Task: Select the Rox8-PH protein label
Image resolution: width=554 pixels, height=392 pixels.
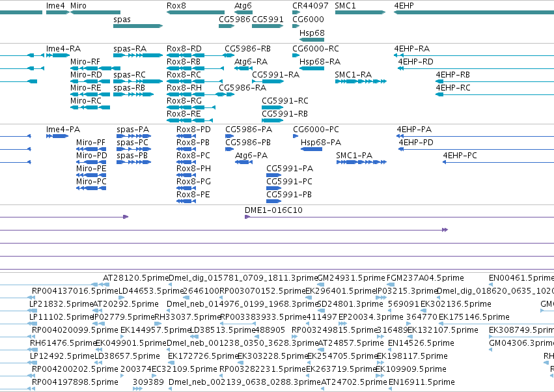Action: pyautogui.click(x=193, y=169)
